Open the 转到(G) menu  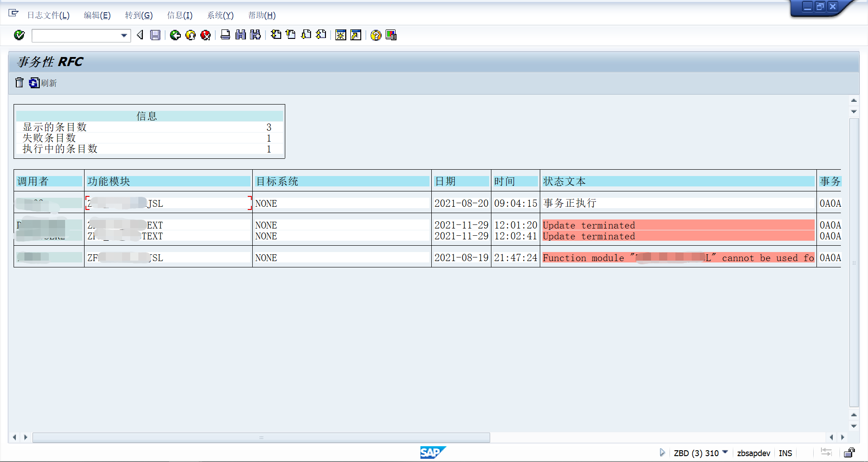pos(138,15)
